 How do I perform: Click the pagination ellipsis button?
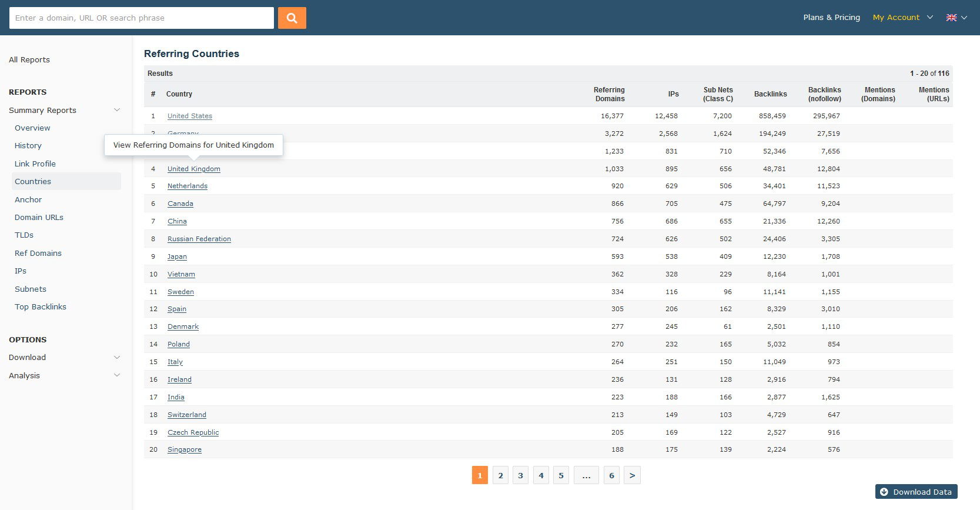(586, 475)
